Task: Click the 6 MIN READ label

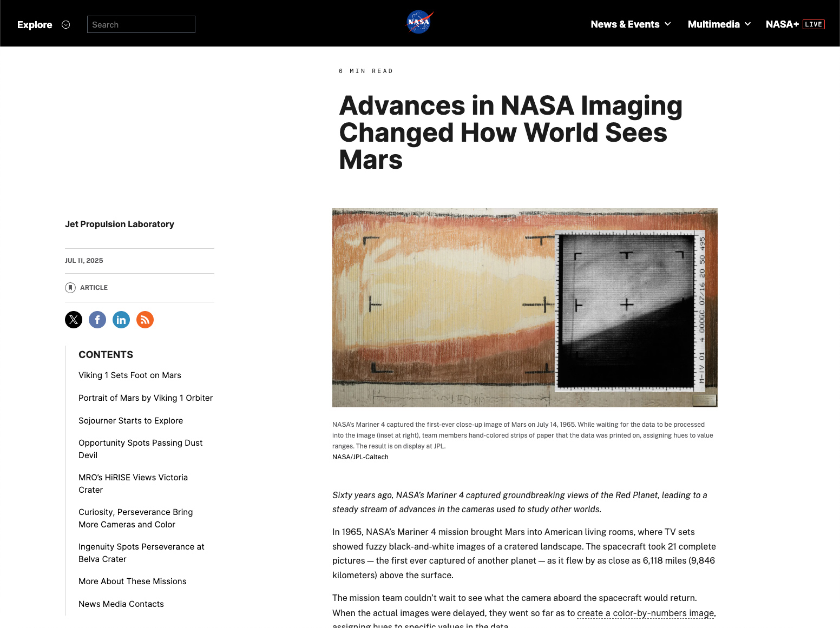Action: pos(366,71)
